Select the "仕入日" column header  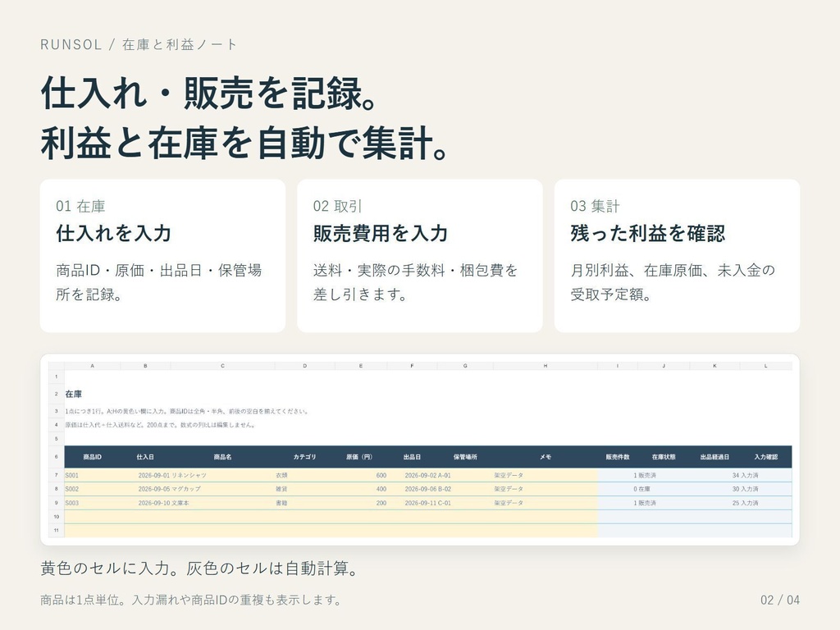coord(145,457)
